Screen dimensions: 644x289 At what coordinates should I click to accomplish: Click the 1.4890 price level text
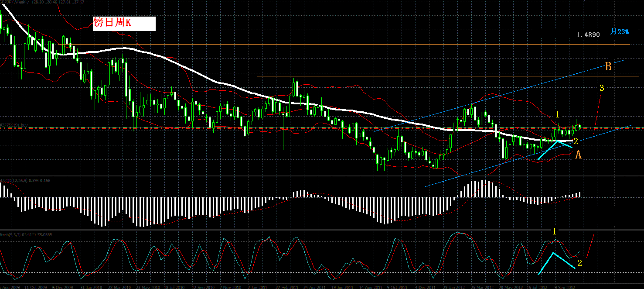pos(588,35)
